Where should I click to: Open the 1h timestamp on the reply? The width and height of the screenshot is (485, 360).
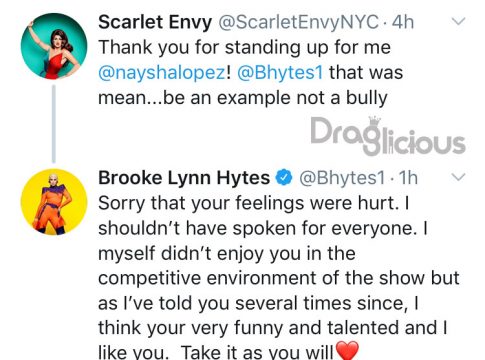pyautogui.click(x=408, y=178)
